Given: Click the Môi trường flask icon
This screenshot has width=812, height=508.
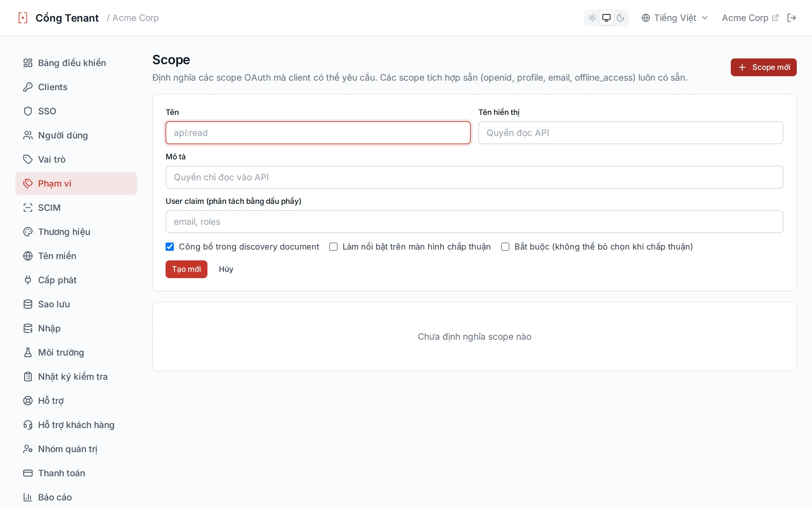Looking at the screenshot, I should click(28, 352).
